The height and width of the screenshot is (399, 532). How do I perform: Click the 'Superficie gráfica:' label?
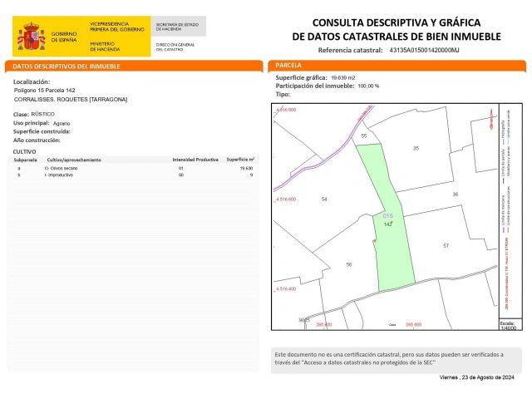pyautogui.click(x=301, y=77)
